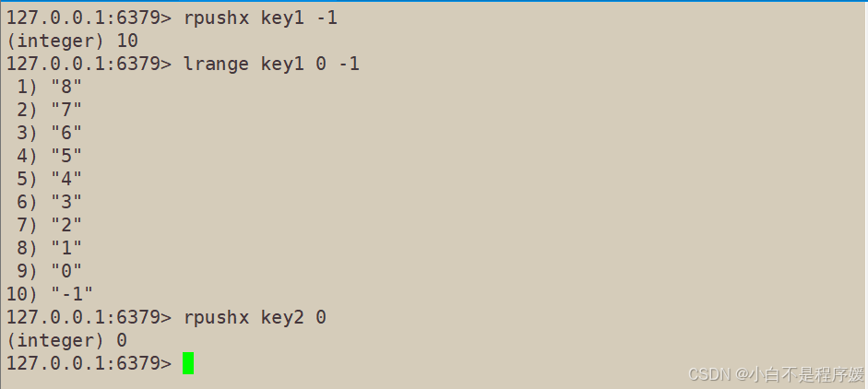Screen dimensions: 868x389
Task: Click the last empty 127.0.0.1:6379> prompt
Action: click(89, 363)
